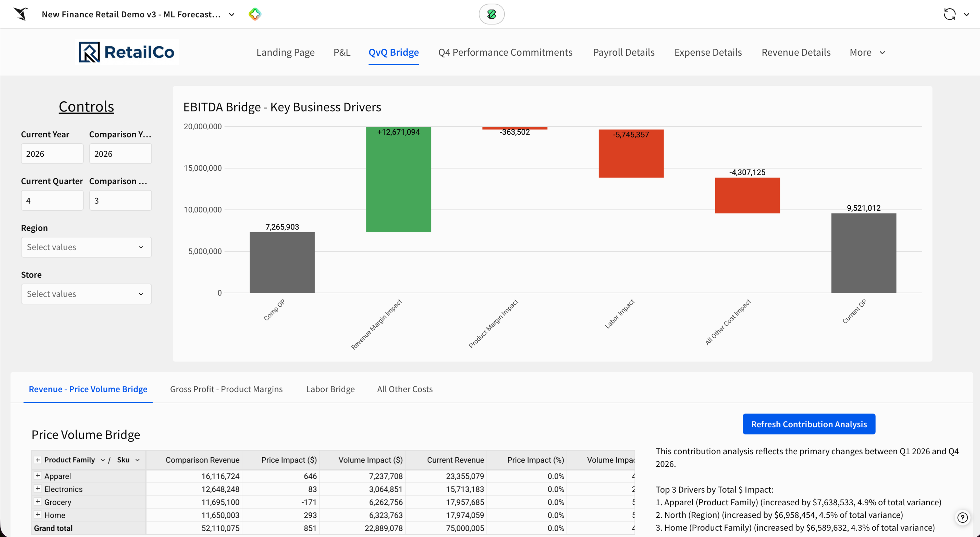Click the colorful diamond badge icon
This screenshot has width=980, height=537.
(x=254, y=14)
